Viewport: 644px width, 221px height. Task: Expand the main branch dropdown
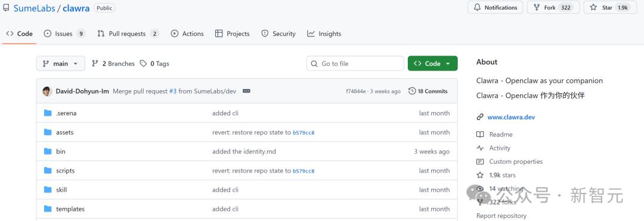[61, 63]
